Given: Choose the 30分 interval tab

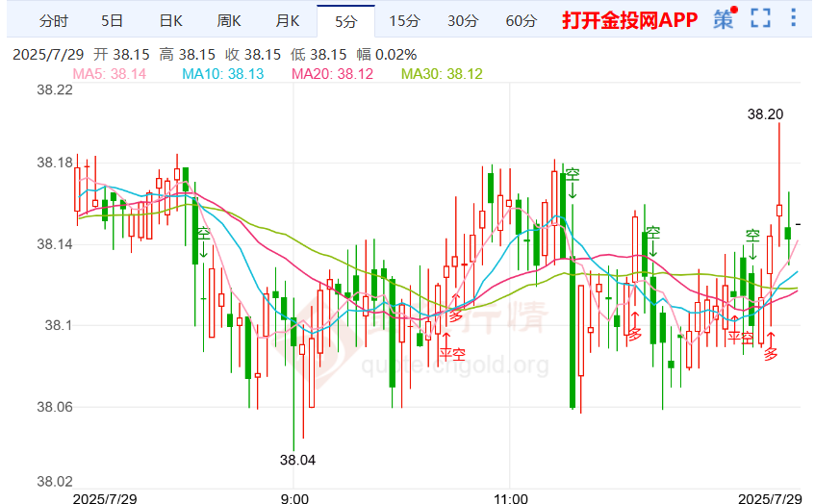Looking at the screenshot, I should pos(463,20).
